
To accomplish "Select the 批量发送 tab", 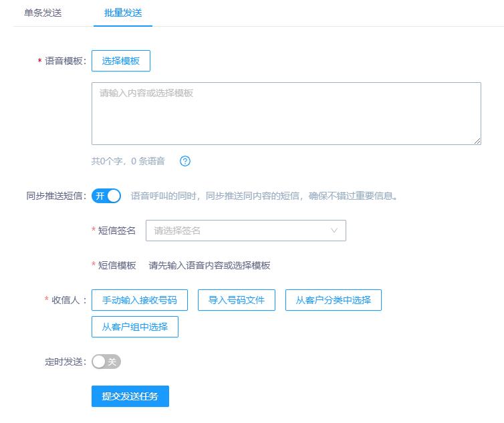I will pyautogui.click(x=123, y=13).
